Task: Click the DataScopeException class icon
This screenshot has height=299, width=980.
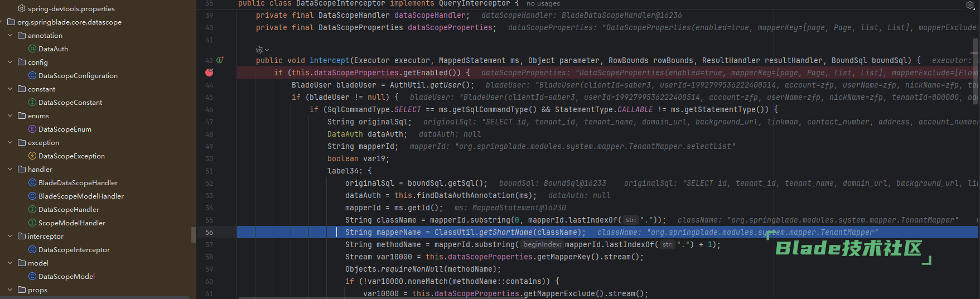Action: (x=32, y=156)
